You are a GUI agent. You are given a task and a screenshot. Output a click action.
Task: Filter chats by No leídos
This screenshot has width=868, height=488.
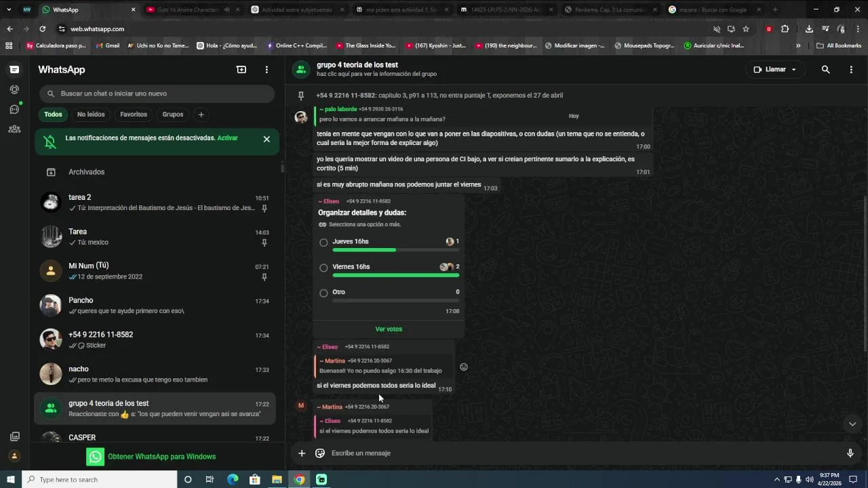pos(91,115)
